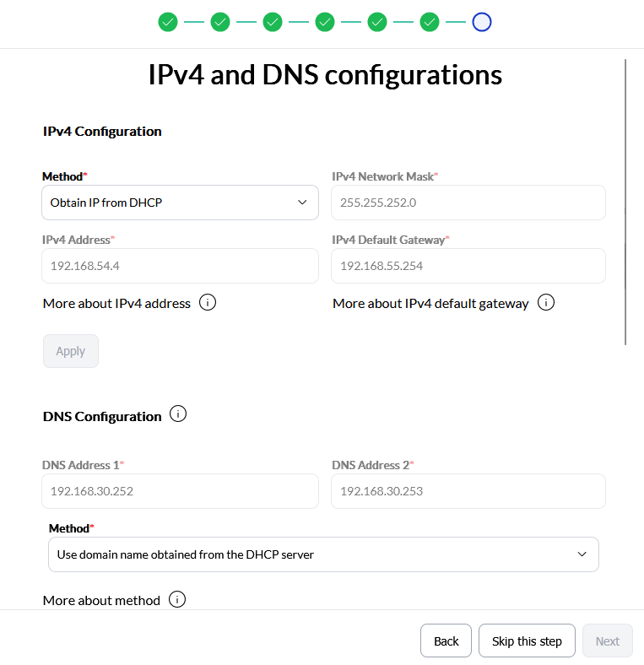Click the third completed step checkmark

coord(273,22)
